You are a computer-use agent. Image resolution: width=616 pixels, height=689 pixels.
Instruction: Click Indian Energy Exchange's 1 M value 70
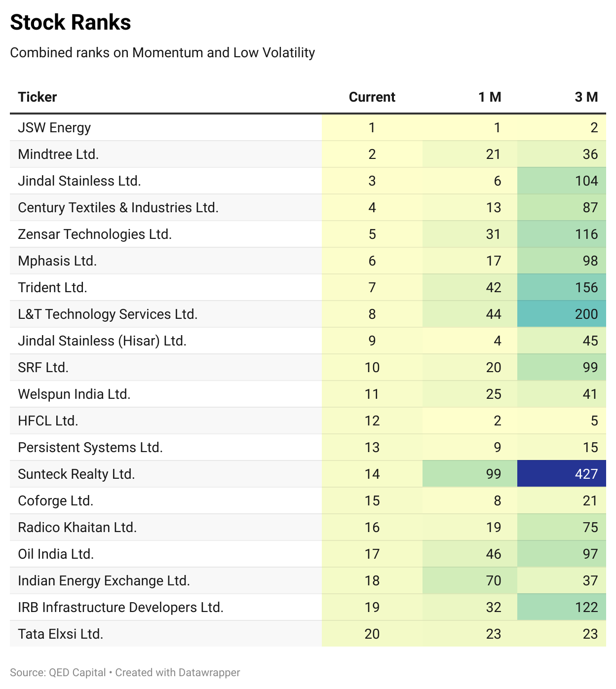(494, 580)
